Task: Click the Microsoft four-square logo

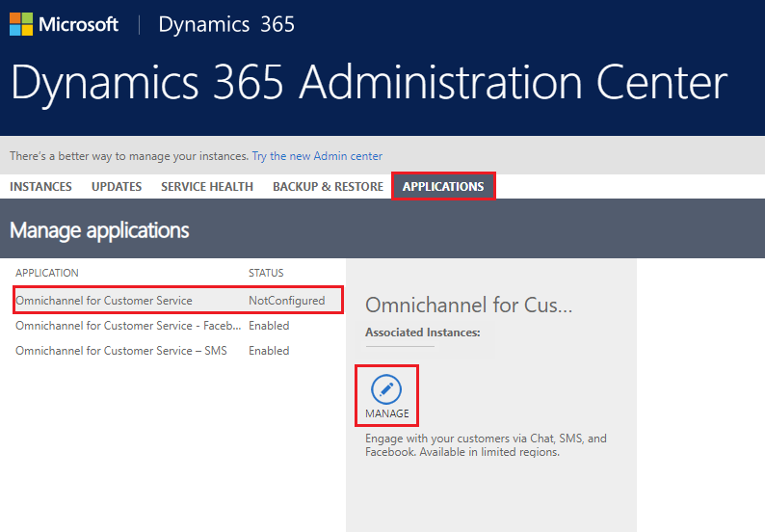Action: [x=21, y=24]
